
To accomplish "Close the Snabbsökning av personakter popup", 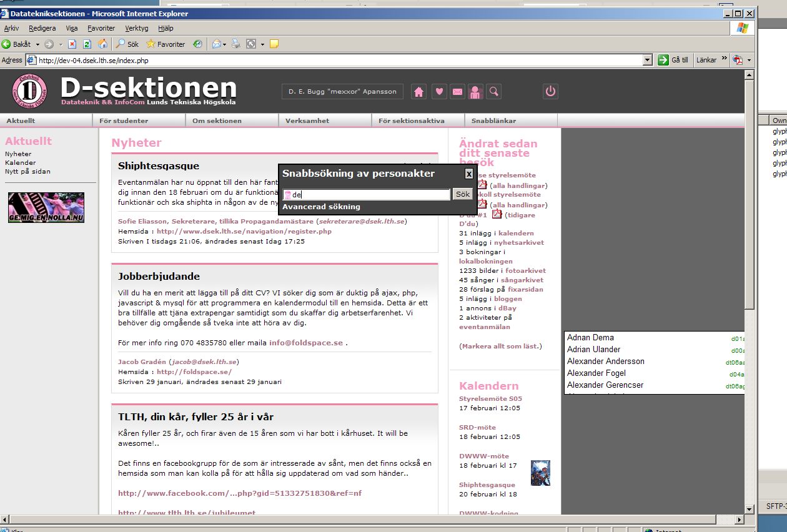I will pyautogui.click(x=469, y=174).
